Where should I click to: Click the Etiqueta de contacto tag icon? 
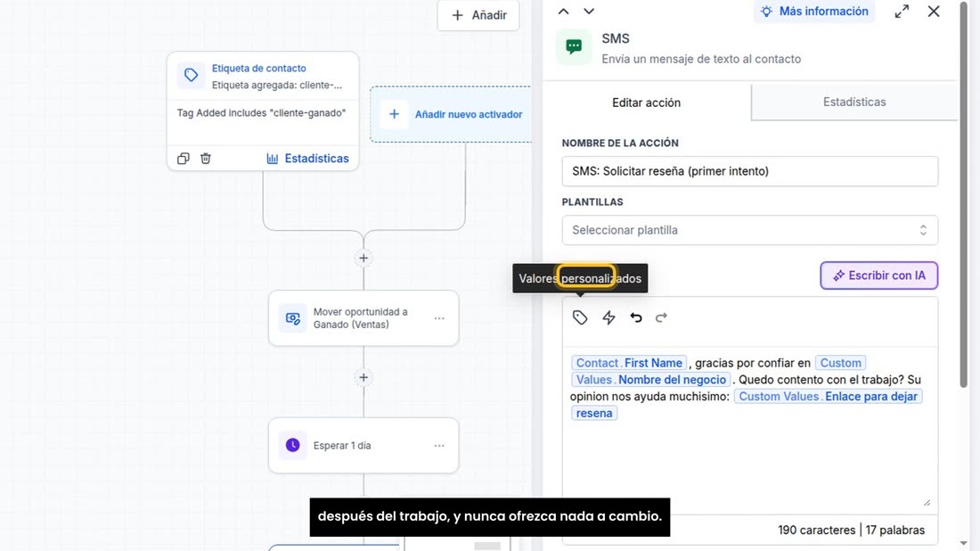click(192, 75)
